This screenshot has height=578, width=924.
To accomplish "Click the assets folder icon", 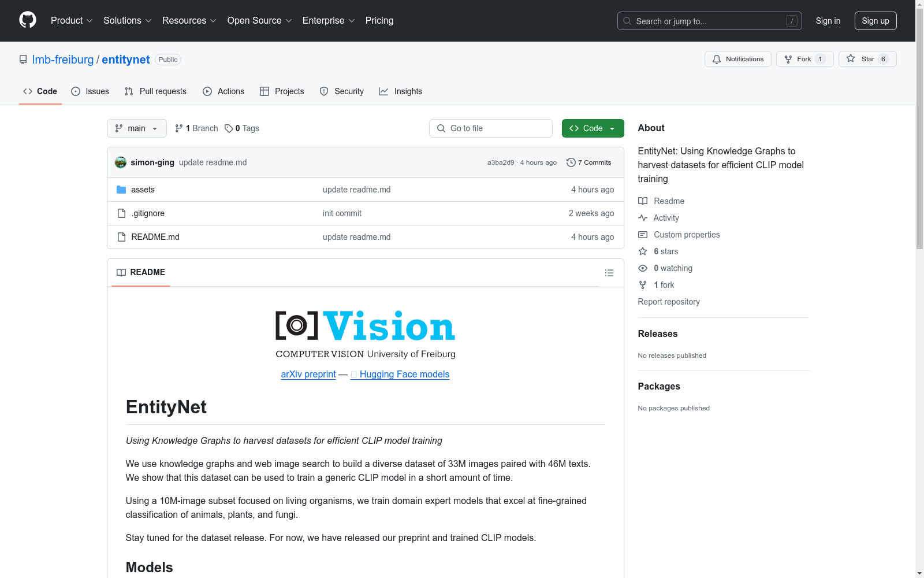I will [121, 190].
